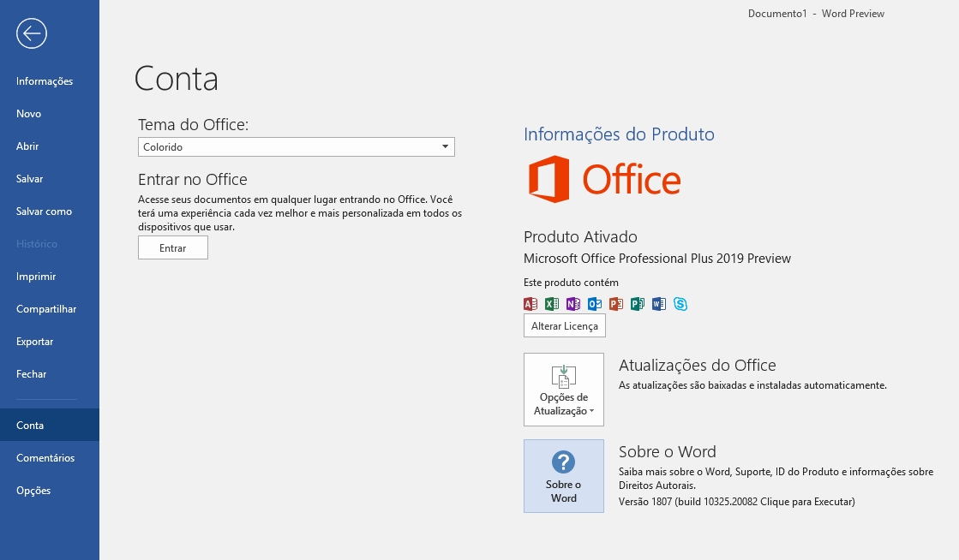Click the Atualizações do Office heading

(698, 365)
